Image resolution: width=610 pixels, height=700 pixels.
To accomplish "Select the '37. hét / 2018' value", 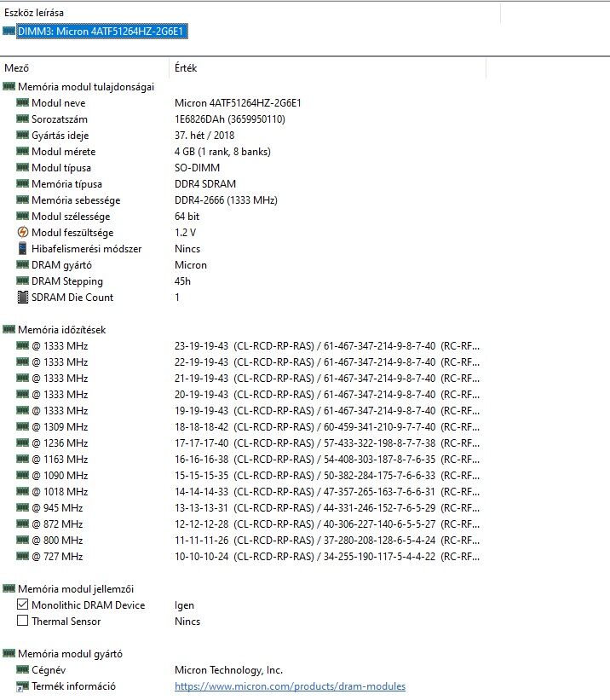I will (204, 135).
